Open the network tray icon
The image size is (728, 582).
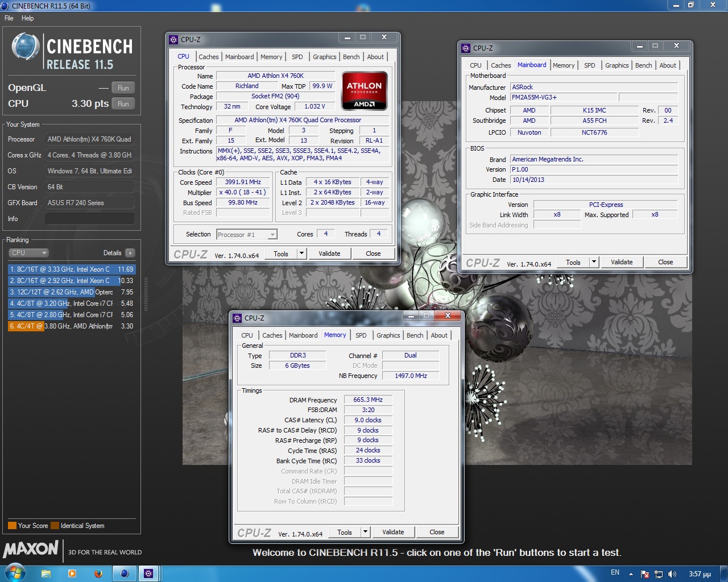[659, 574]
